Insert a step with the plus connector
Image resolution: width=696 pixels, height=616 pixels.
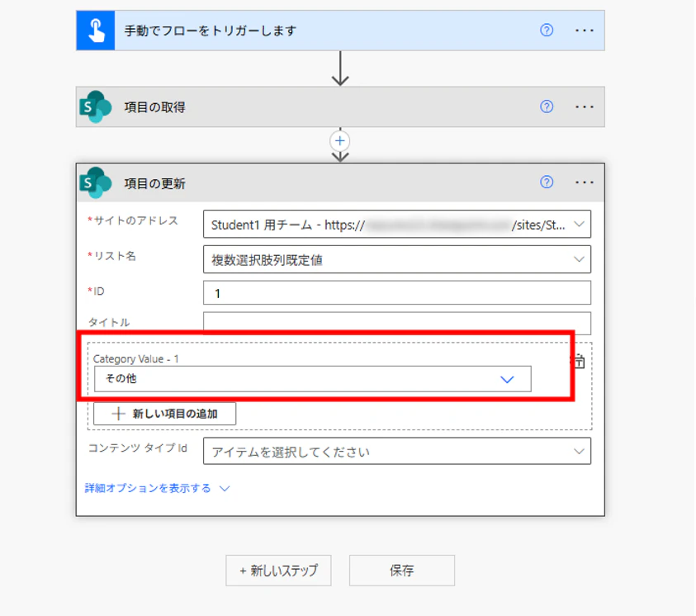point(340,141)
